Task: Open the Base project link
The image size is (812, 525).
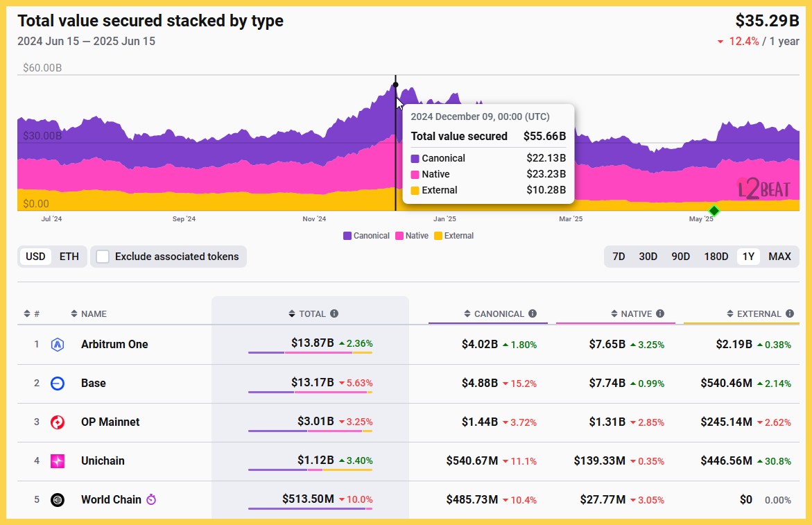Action: [x=93, y=383]
